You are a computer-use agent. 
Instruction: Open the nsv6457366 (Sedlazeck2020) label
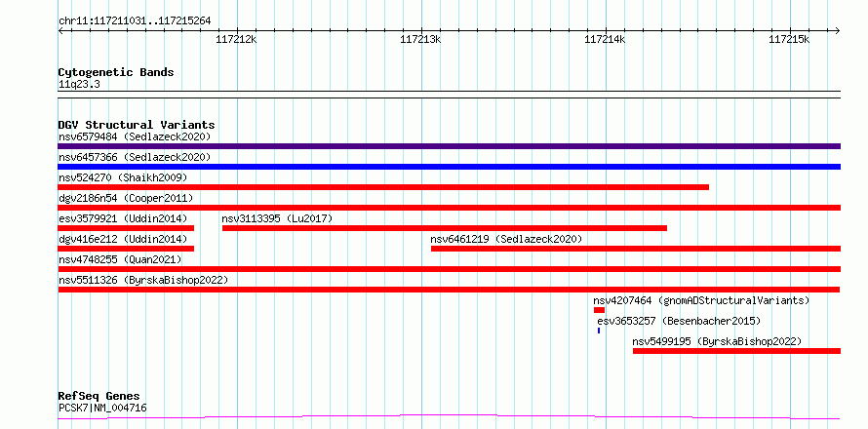(135, 157)
